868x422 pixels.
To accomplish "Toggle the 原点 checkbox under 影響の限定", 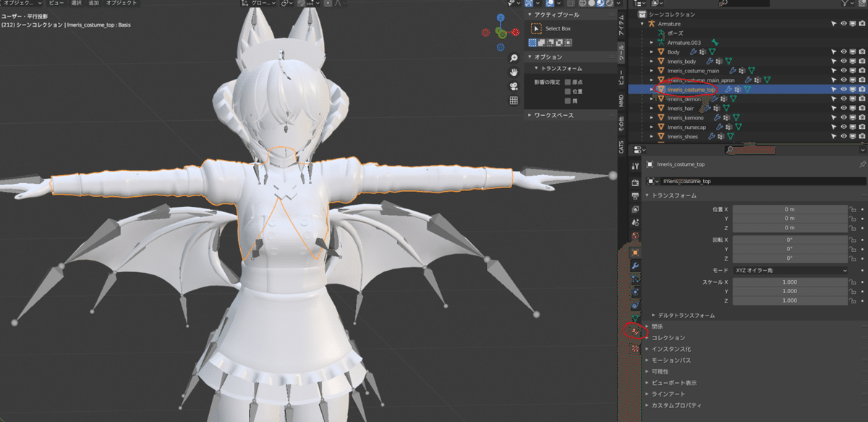I will [x=568, y=83].
